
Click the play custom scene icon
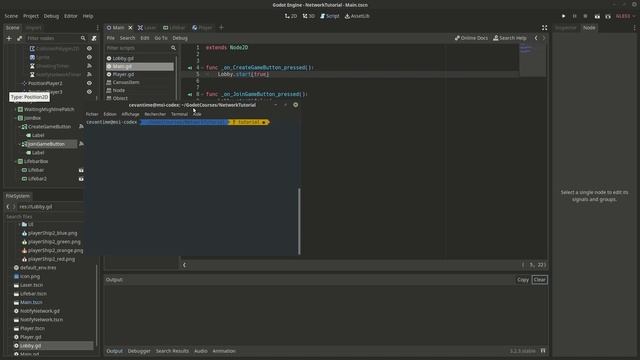(608, 16)
